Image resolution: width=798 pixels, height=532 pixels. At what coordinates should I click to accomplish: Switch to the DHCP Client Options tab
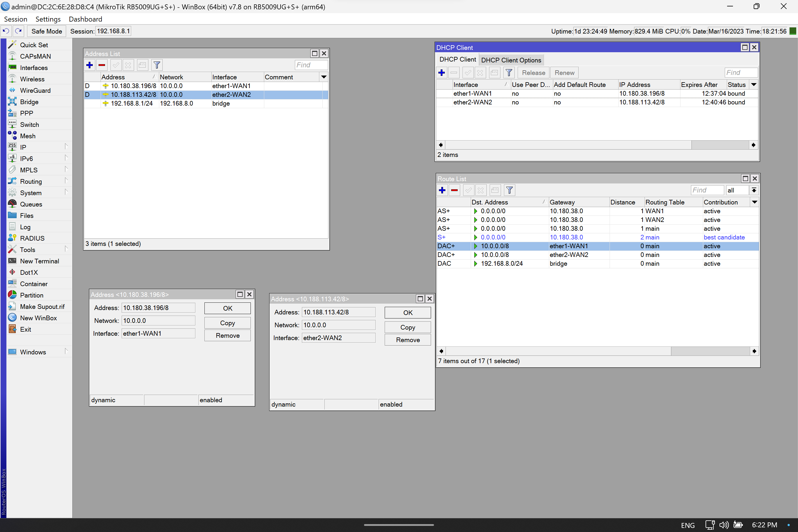pyautogui.click(x=511, y=60)
